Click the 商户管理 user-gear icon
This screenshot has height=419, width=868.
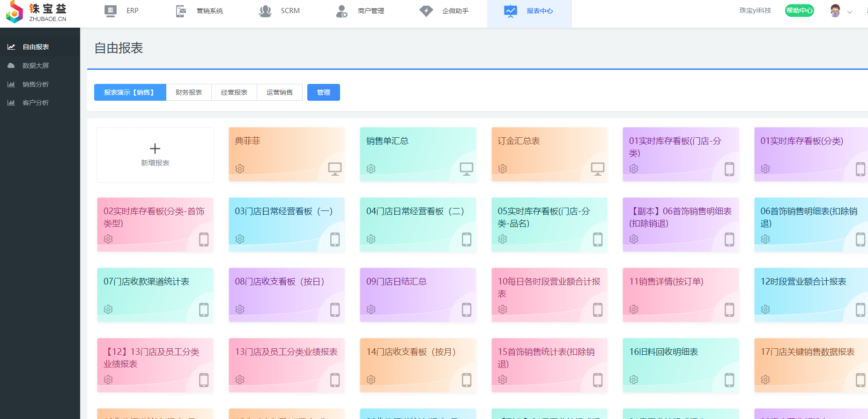point(342,11)
